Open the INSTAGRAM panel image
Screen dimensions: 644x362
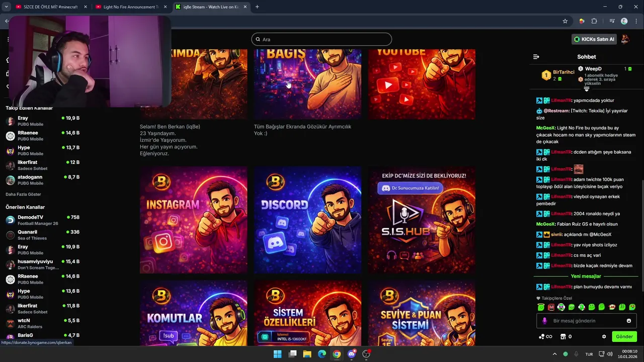click(x=194, y=220)
